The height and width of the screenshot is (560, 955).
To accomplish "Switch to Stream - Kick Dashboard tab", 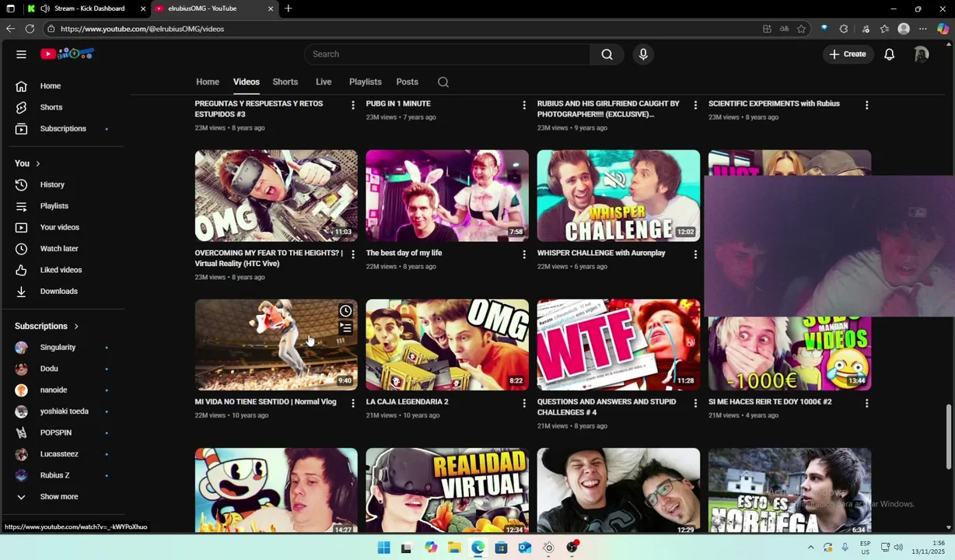I will pyautogui.click(x=86, y=9).
